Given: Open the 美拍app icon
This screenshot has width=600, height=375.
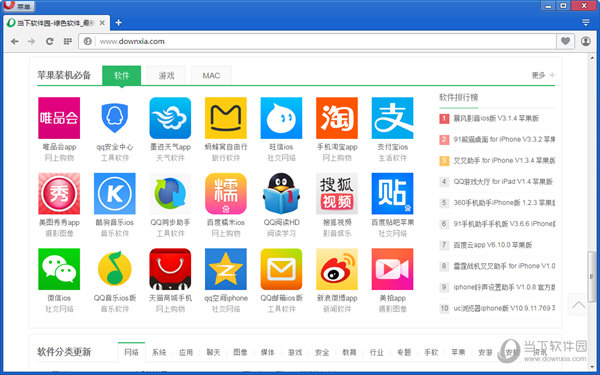Looking at the screenshot, I should 392,269.
